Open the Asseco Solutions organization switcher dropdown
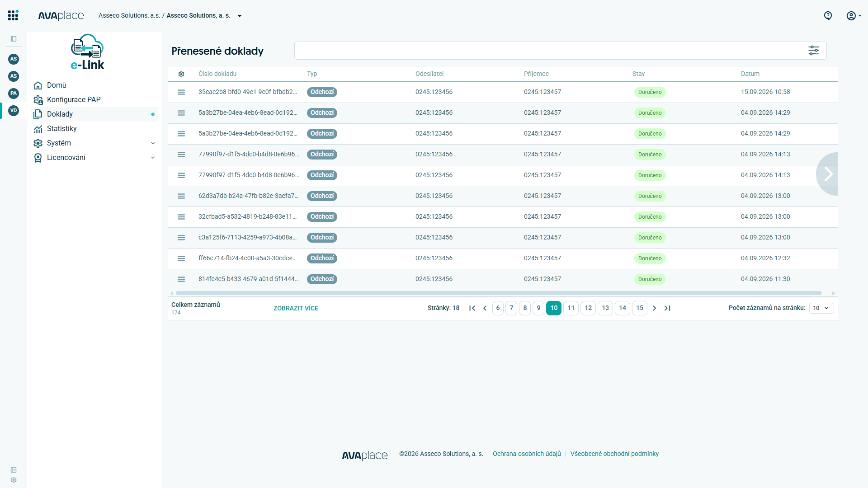Image resolution: width=868 pixels, height=488 pixels. (x=240, y=16)
